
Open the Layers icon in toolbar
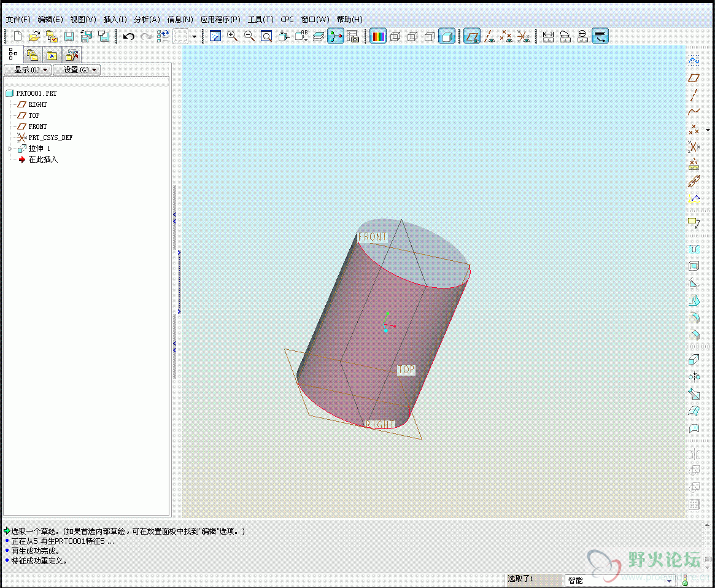(319, 36)
